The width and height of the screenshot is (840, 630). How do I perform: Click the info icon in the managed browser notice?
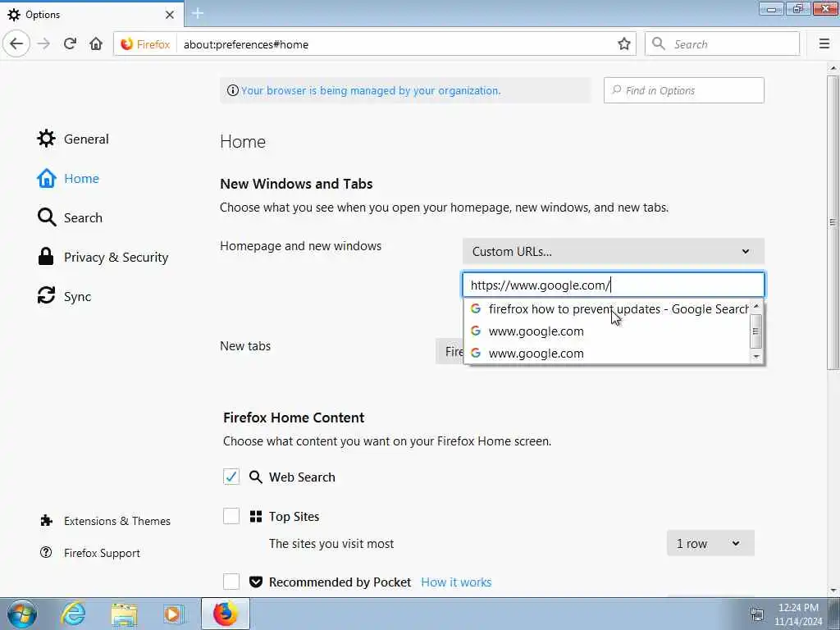click(232, 90)
